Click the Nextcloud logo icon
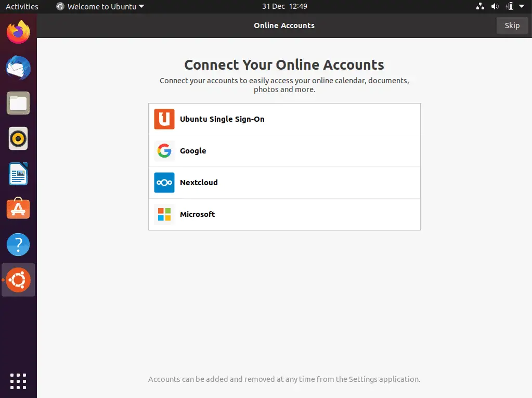 click(x=164, y=183)
